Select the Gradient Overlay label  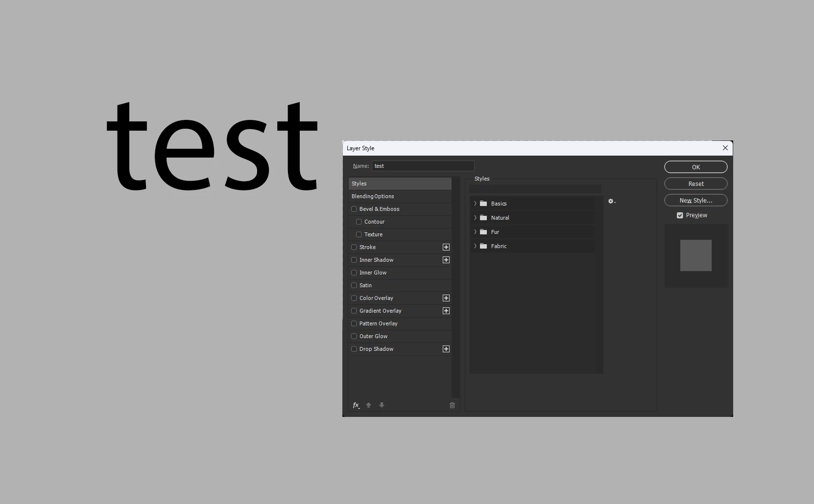pyautogui.click(x=380, y=311)
